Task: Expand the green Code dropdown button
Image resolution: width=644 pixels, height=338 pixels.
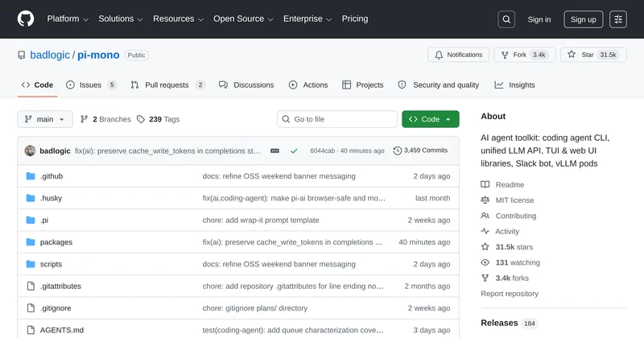Action: tap(431, 119)
